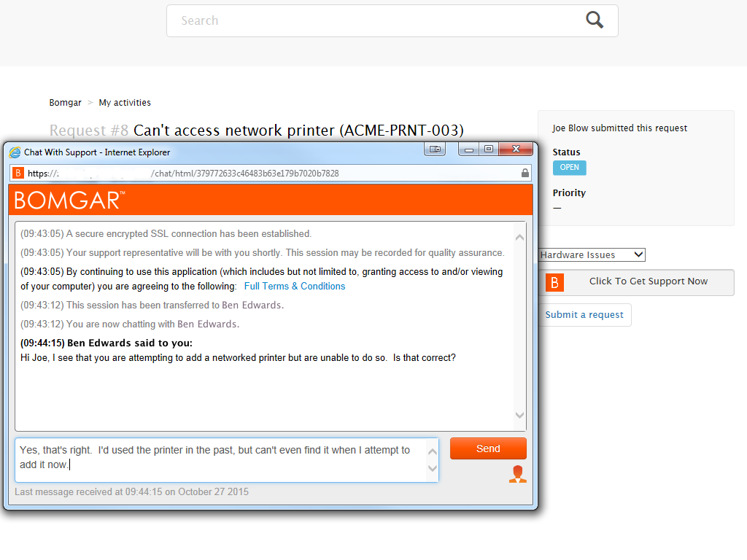The height and width of the screenshot is (560, 747).
Task: Click the BOMGAR logo in orange banner
Action: point(69,200)
